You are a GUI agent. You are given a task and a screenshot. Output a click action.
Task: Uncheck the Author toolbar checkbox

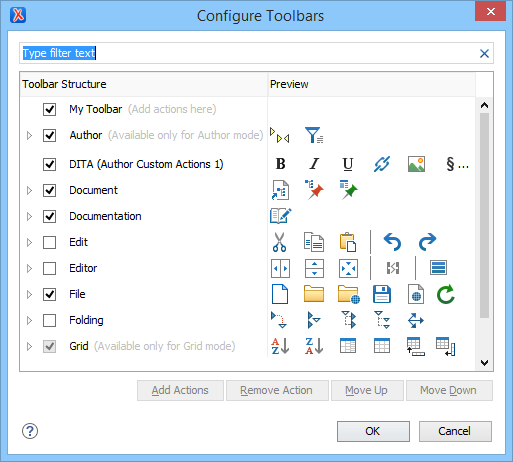(x=49, y=135)
